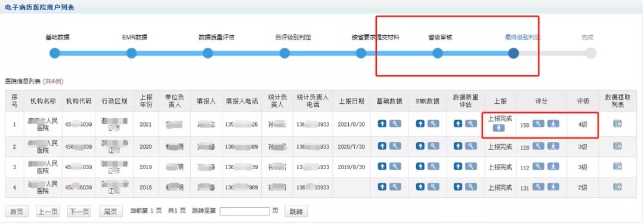Download the score report for score 158
Screen dimensions: 644x224
(x=553, y=123)
